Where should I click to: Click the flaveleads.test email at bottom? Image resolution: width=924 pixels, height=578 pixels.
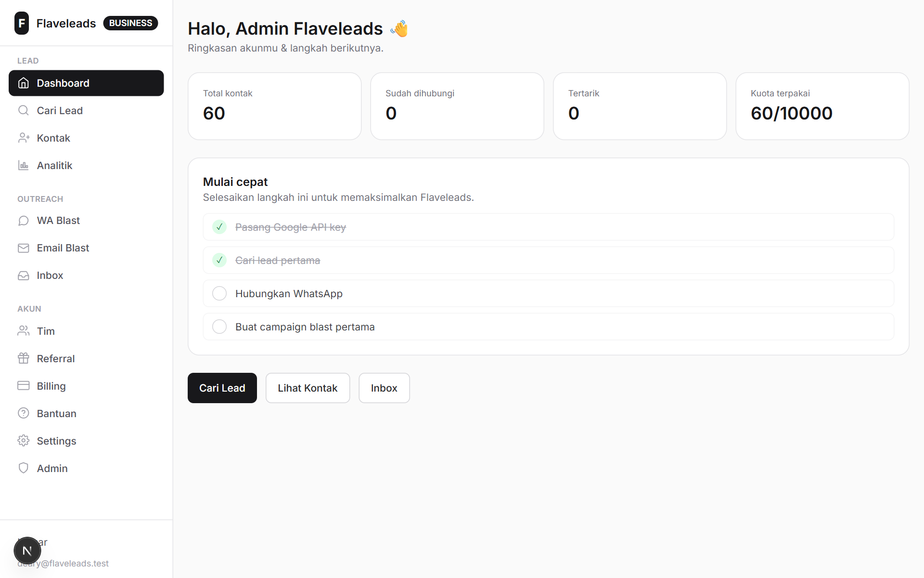click(x=63, y=563)
